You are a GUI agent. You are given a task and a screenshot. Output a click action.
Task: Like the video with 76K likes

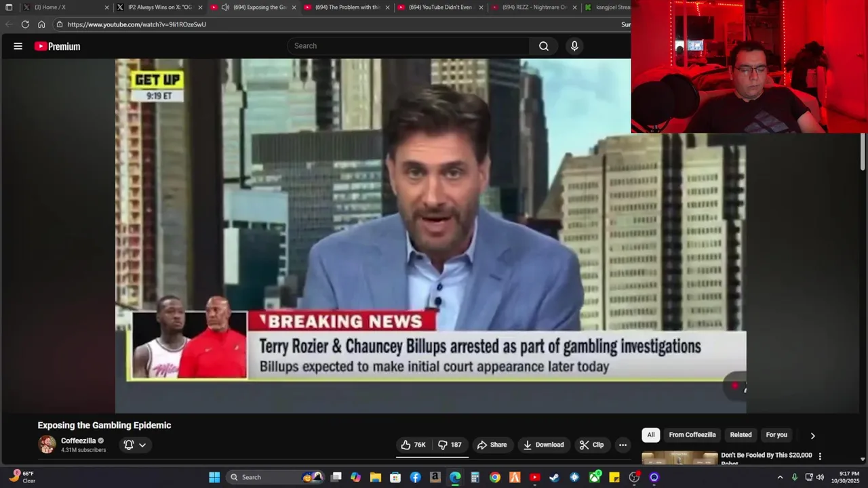(414, 445)
